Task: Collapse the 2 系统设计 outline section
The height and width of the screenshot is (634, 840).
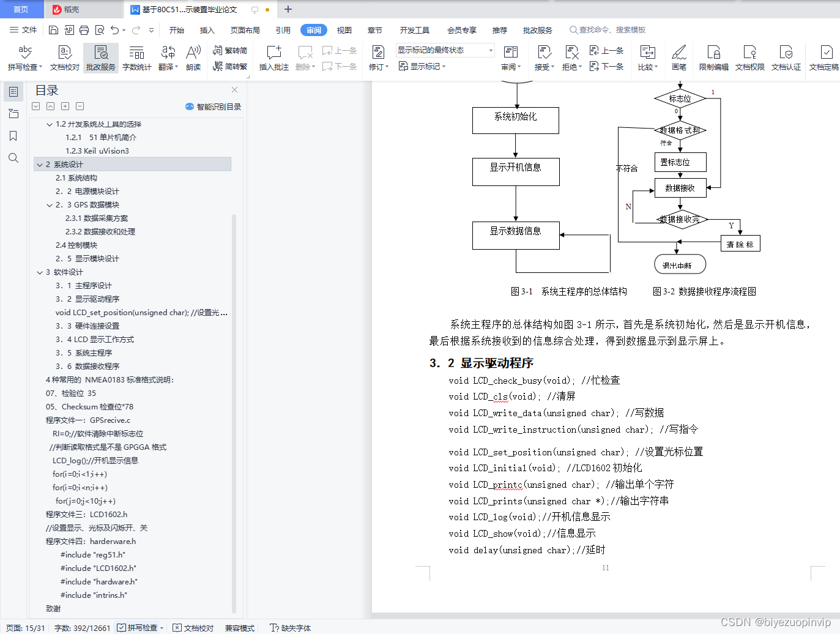Action: click(x=40, y=165)
